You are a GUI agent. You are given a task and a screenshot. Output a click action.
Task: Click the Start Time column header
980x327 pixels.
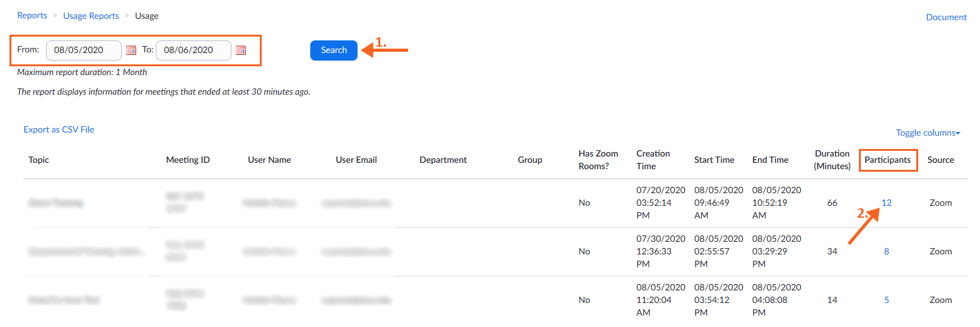714,160
